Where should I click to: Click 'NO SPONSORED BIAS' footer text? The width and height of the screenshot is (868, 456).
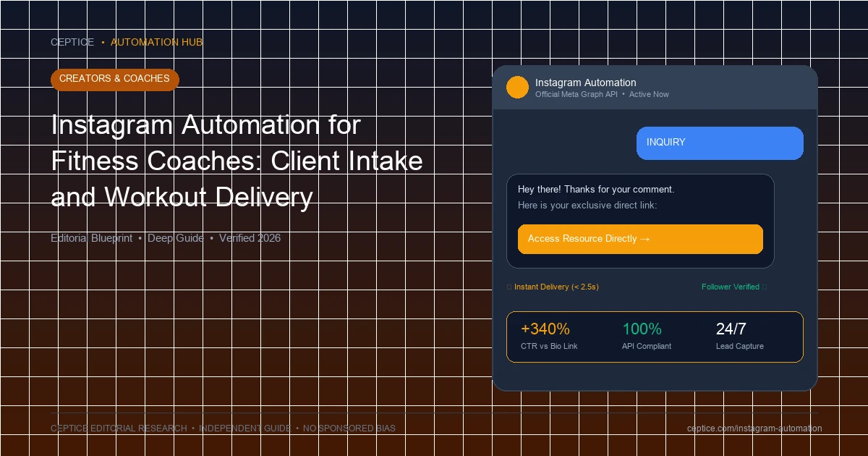tap(349, 428)
